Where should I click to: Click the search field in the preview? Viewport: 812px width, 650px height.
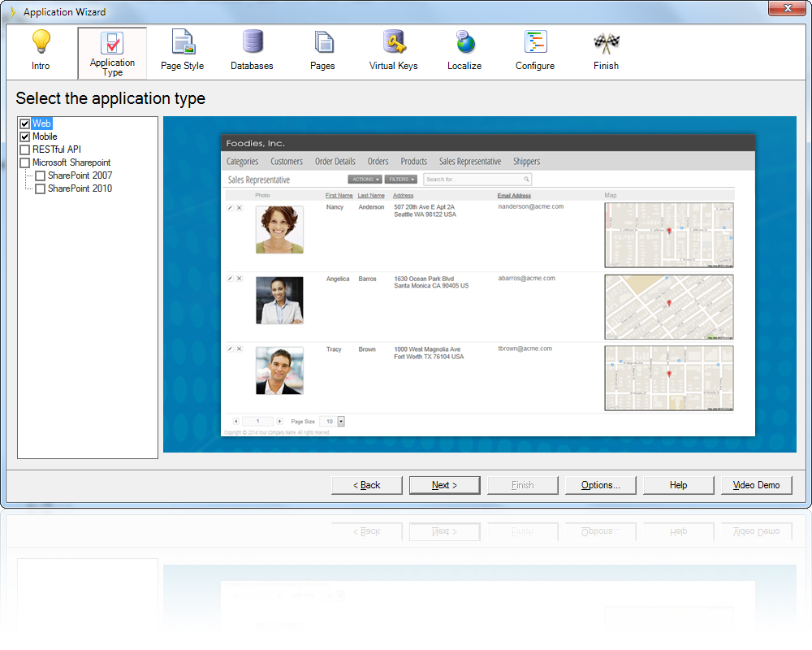pos(479,179)
